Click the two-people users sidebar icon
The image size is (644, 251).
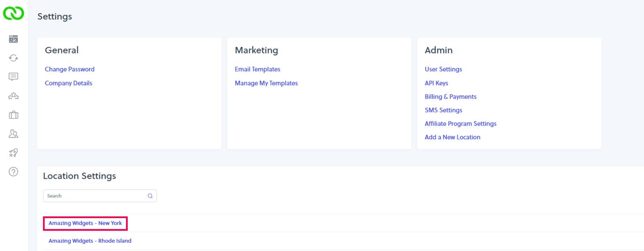(x=13, y=134)
